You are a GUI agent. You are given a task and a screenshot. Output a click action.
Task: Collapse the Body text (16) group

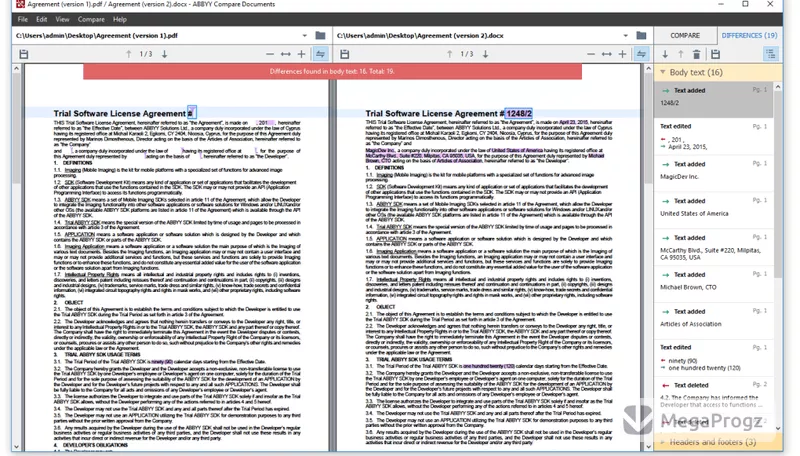coord(663,72)
